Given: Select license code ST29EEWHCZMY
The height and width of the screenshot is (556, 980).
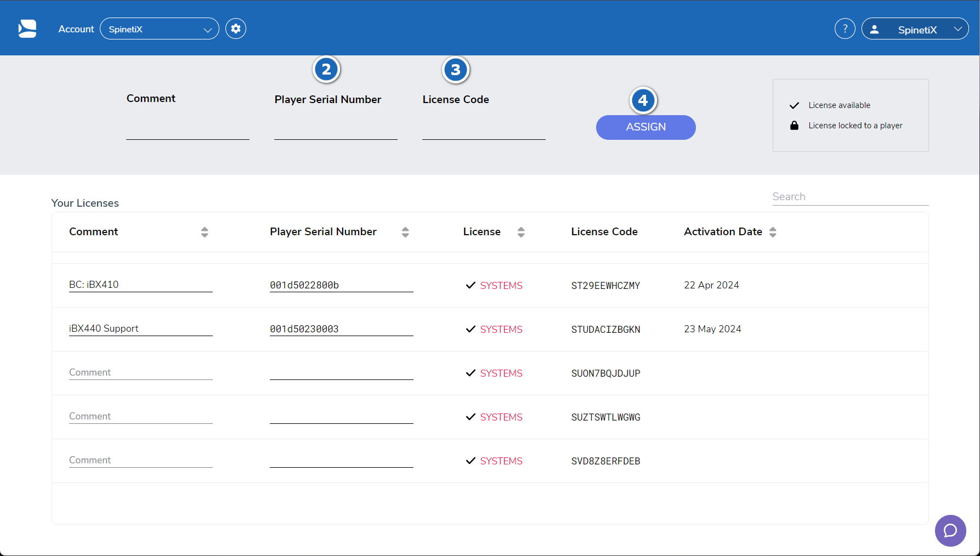Looking at the screenshot, I should click(605, 286).
